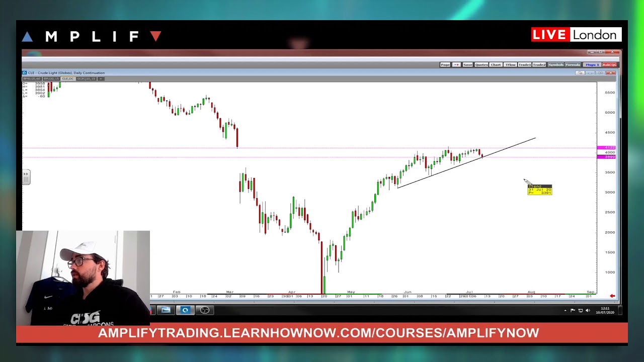Click the Trade2 toolbar button
This screenshot has width=644, height=362.
click(x=539, y=65)
